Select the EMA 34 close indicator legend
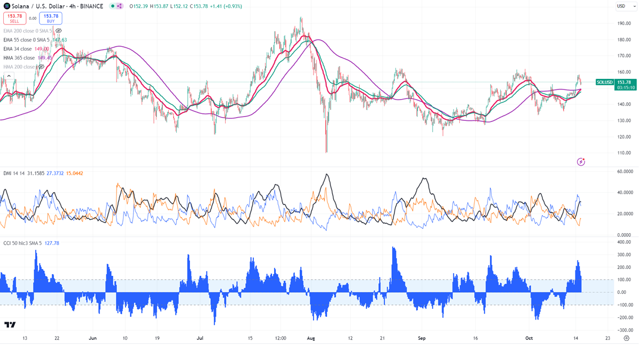The image size is (644, 345). (x=18, y=49)
